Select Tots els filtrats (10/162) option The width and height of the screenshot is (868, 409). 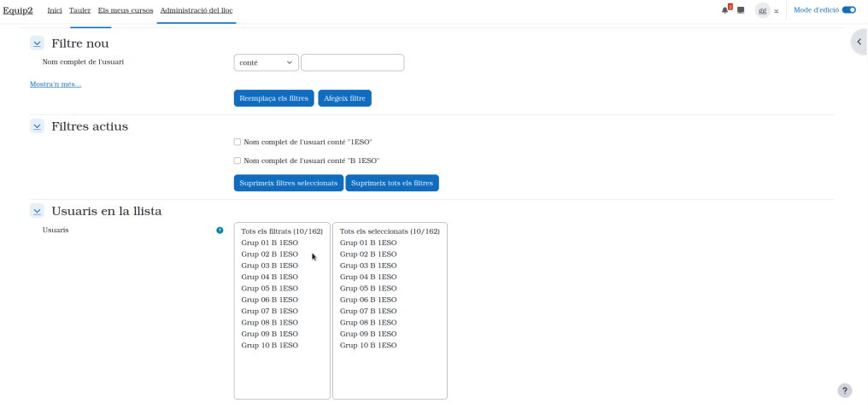(282, 231)
